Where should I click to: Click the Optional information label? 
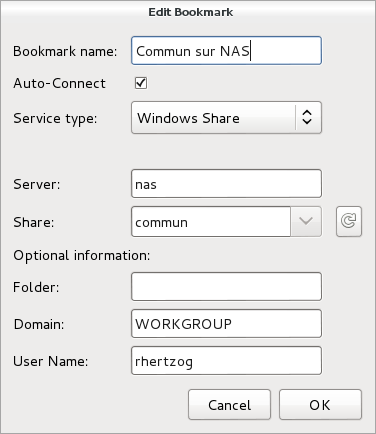click(x=82, y=256)
